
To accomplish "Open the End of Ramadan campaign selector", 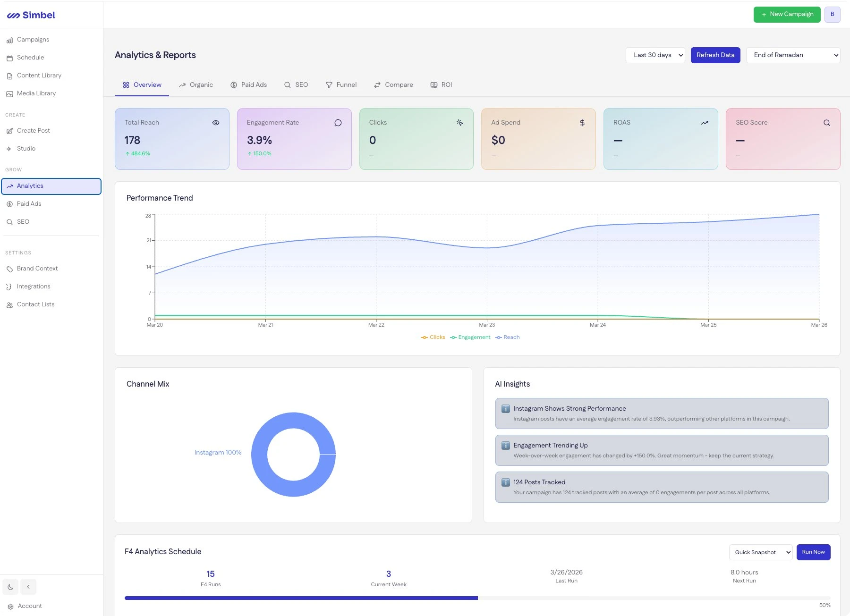I will (793, 55).
